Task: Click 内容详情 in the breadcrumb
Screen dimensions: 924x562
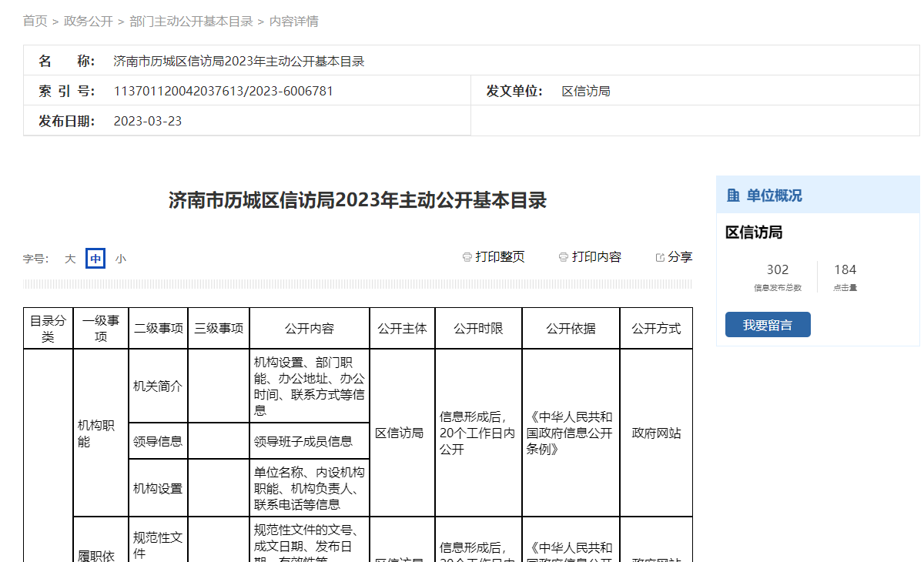Action: tap(294, 22)
